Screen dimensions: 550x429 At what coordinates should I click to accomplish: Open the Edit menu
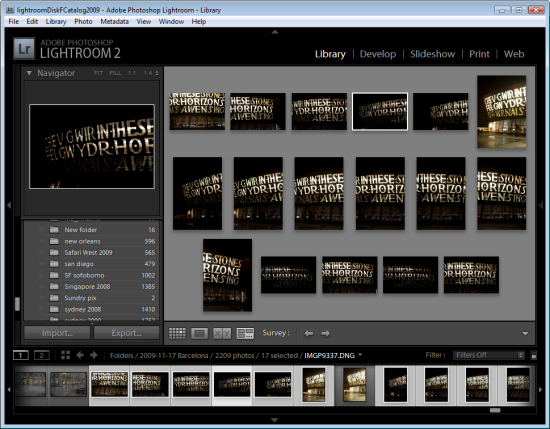pyautogui.click(x=32, y=21)
